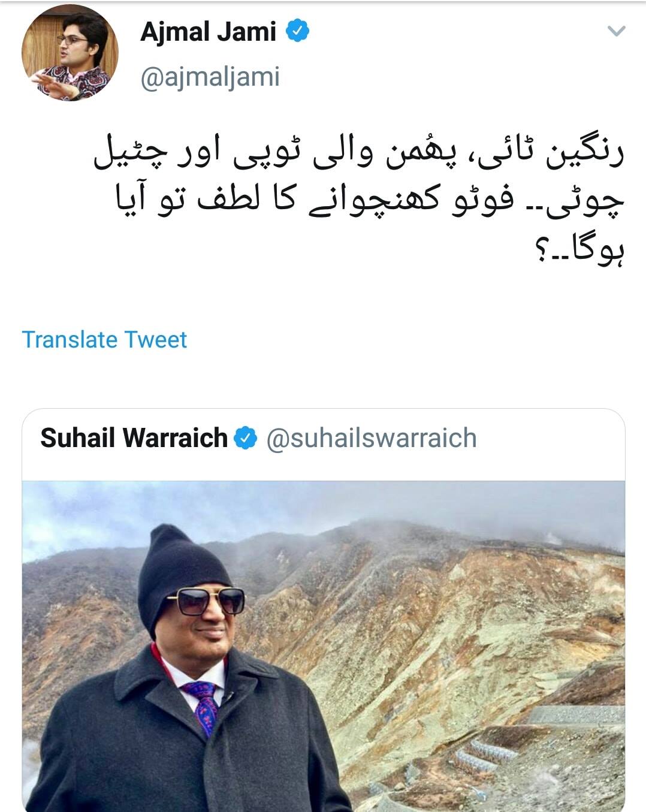Viewport: 646px width, 812px height.
Task: Click the misty mountain slope in the image
Action: click(431, 623)
